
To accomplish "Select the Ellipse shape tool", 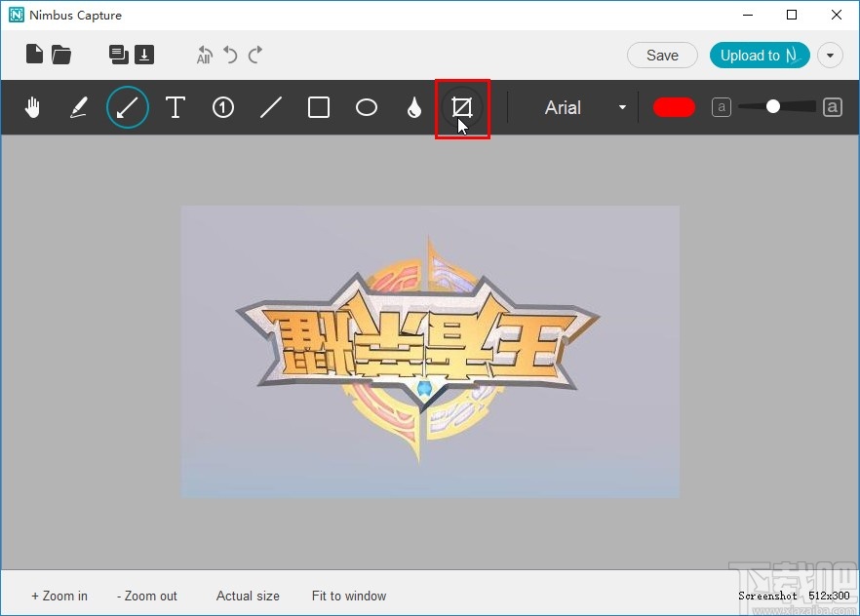I will [x=367, y=107].
